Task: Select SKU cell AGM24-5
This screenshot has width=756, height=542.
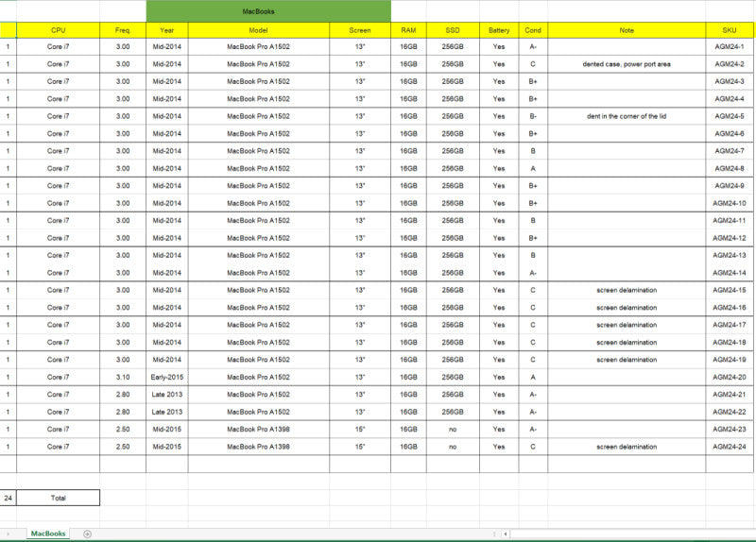Action: [730, 116]
